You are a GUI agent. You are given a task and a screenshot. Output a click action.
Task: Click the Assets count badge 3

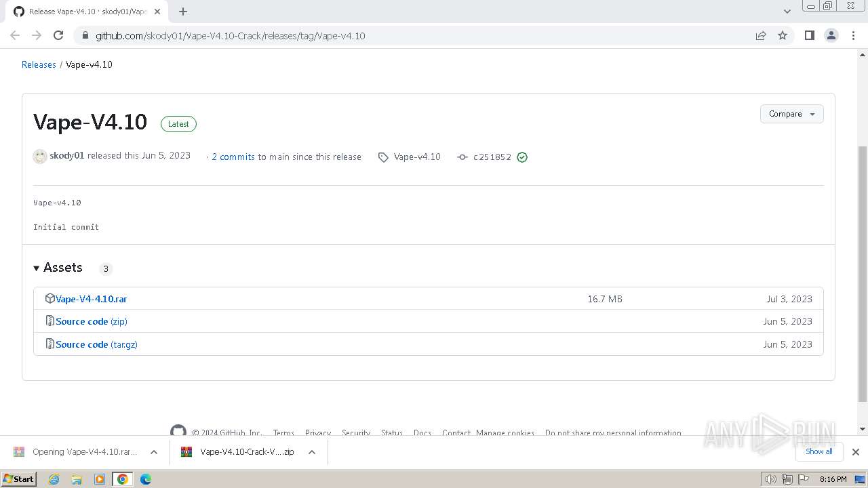[106, 268]
